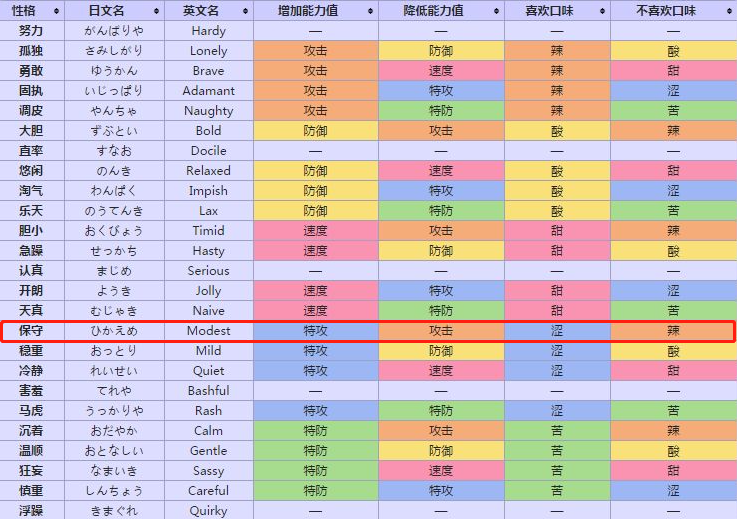Select the Careful cell

(209, 490)
